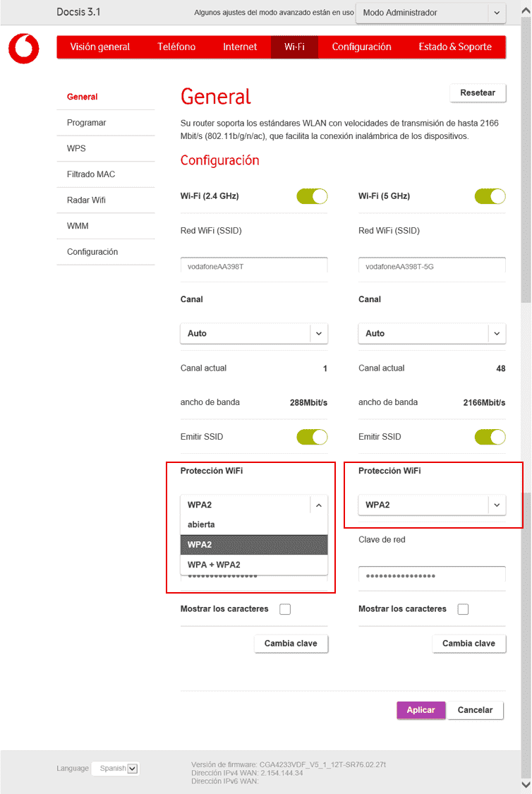This screenshot has width=532, height=794.
Task: Click the 5 GHz SSID field vodafoneAA398T-5G
Action: coord(432,266)
